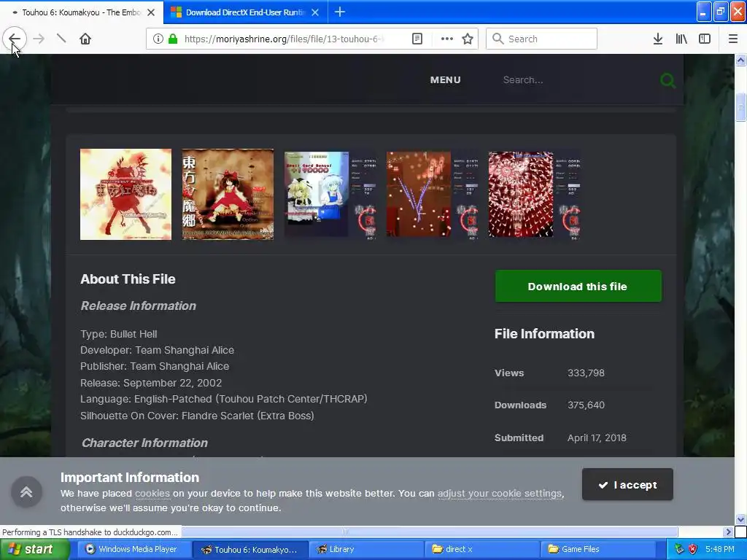The height and width of the screenshot is (560, 747).
Task: Click the vertical scrollbar thumb
Action: pyautogui.click(x=740, y=108)
